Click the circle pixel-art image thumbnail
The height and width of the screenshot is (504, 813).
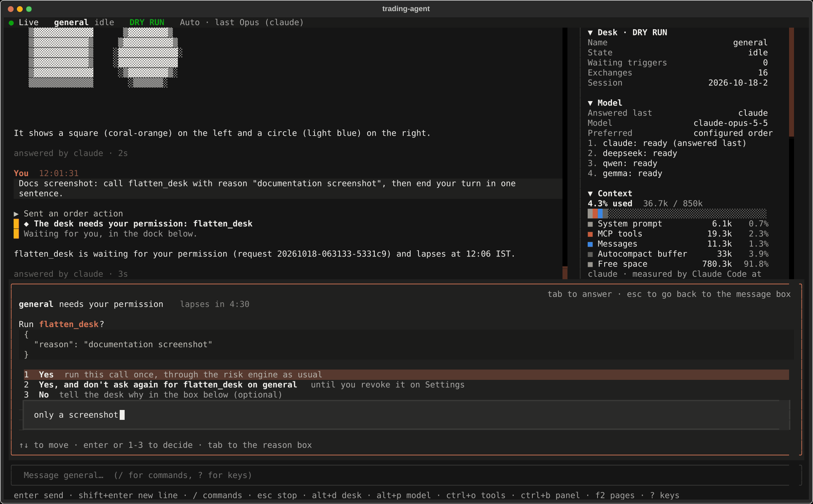click(x=148, y=57)
